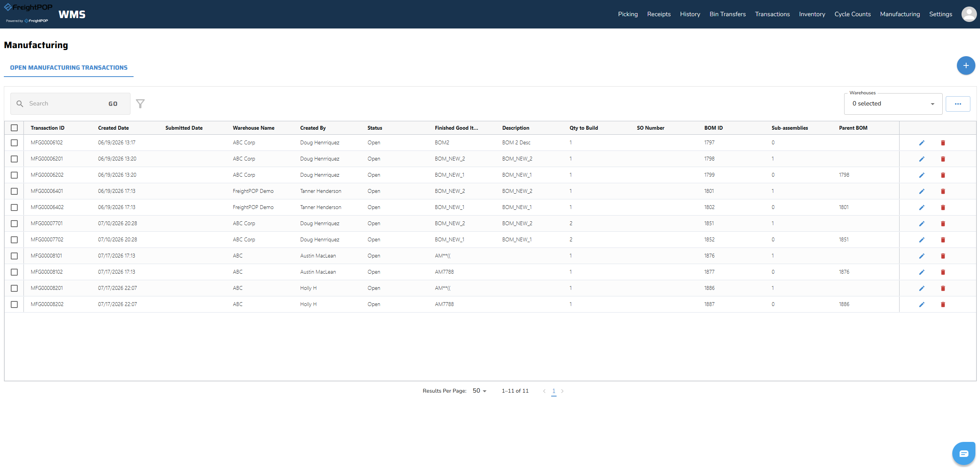Viewport: 980px width, 470px height.
Task: Go to previous page arrow
Action: [x=544, y=391]
